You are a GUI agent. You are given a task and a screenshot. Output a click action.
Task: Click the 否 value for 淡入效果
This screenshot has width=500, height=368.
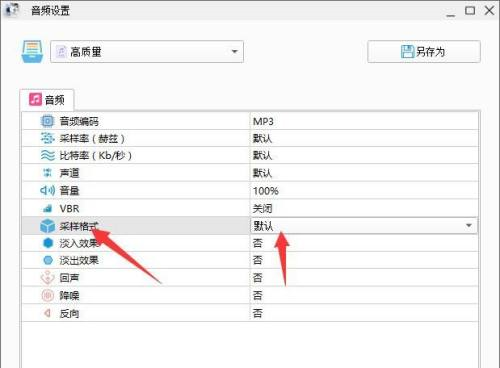pyautogui.click(x=257, y=243)
